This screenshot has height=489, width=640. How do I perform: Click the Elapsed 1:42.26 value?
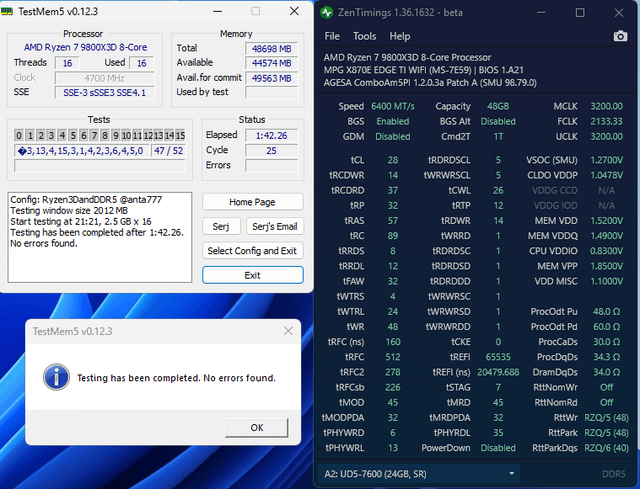point(271,136)
